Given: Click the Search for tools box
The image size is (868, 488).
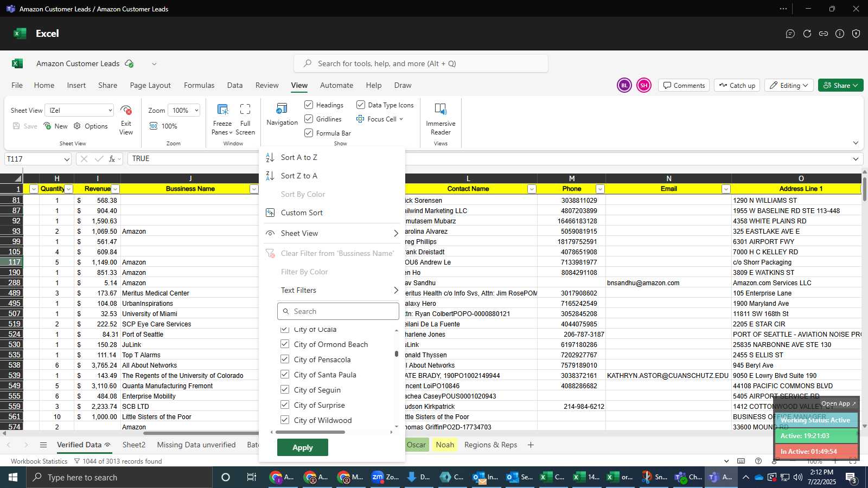Looking at the screenshot, I should 421,63.
